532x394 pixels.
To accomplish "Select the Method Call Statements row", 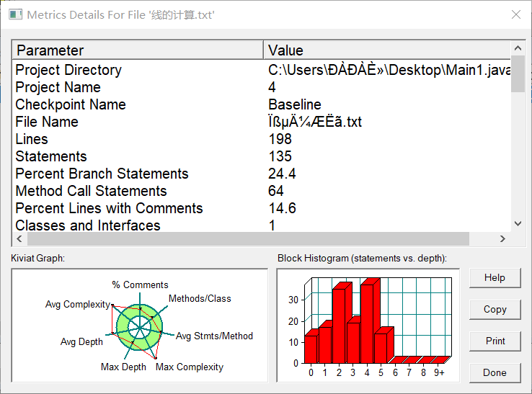I will pos(262,191).
